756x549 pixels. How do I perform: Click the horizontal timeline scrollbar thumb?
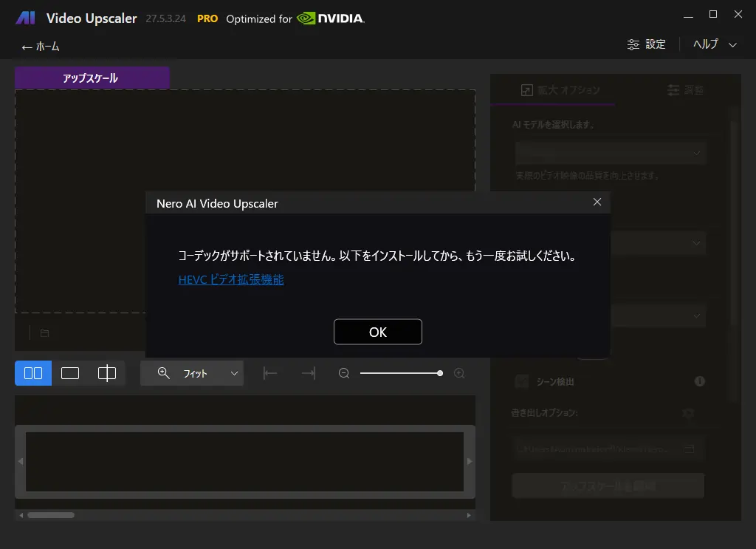(51, 515)
